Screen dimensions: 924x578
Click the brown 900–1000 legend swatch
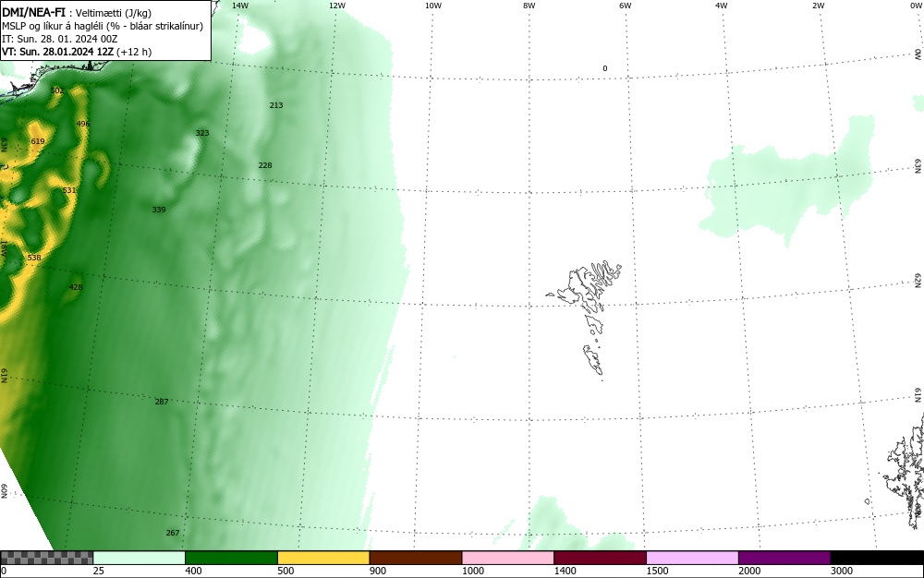416,558
